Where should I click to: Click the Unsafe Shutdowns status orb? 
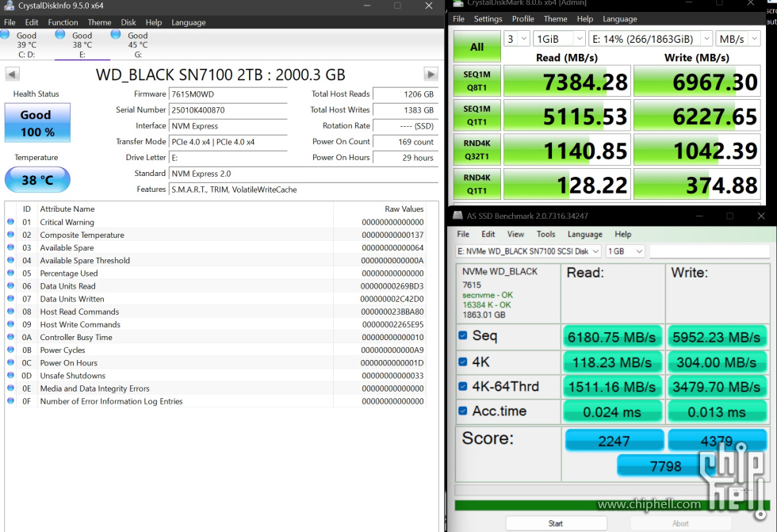tap(10, 376)
